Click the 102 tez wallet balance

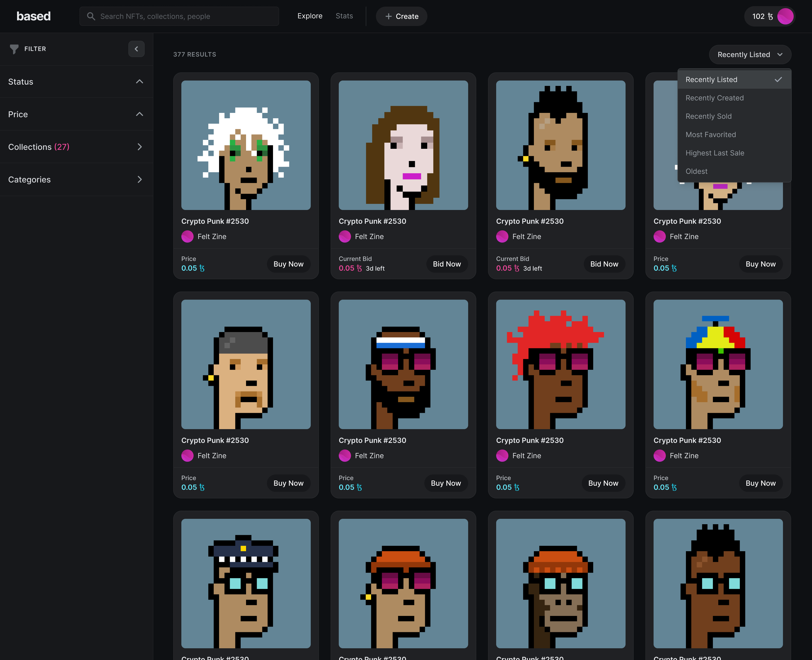[x=762, y=16]
